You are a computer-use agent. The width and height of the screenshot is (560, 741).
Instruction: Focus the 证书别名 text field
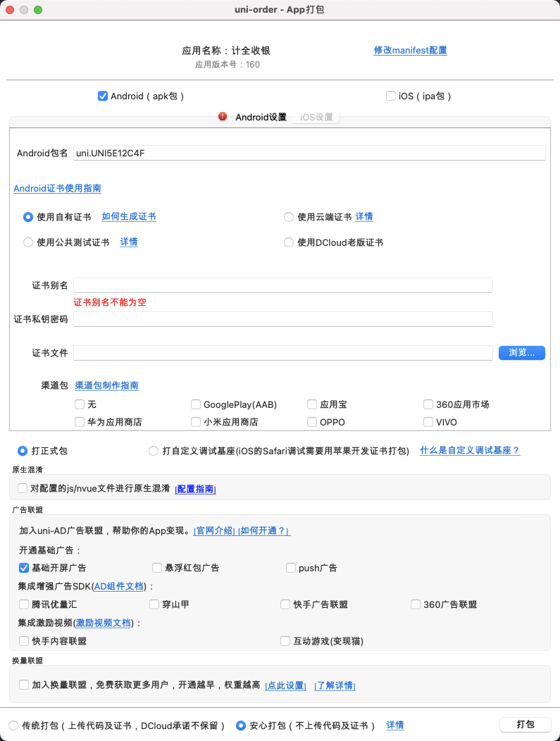(x=282, y=285)
